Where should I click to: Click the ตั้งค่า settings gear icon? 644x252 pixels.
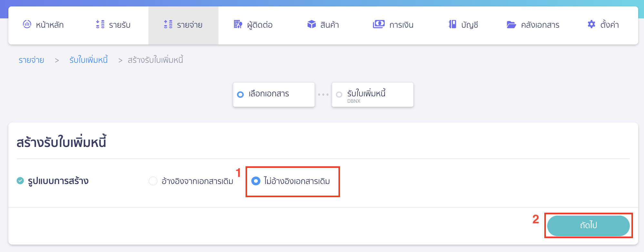tap(591, 24)
